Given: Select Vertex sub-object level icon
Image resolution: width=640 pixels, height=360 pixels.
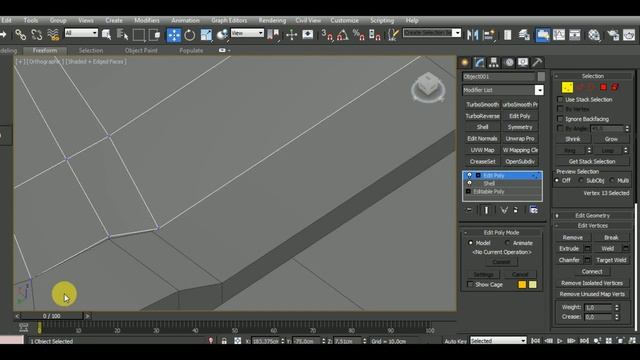Looking at the screenshot, I should coord(567,87).
